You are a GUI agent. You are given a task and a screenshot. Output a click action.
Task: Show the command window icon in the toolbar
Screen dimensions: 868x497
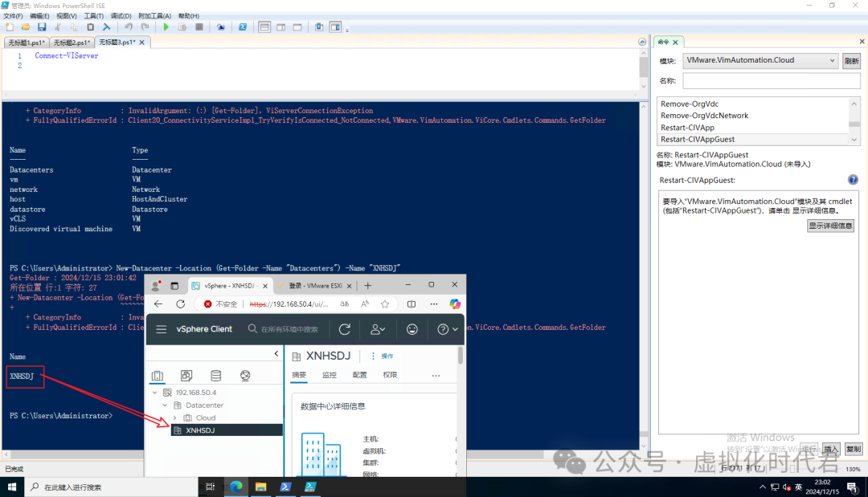319,27
